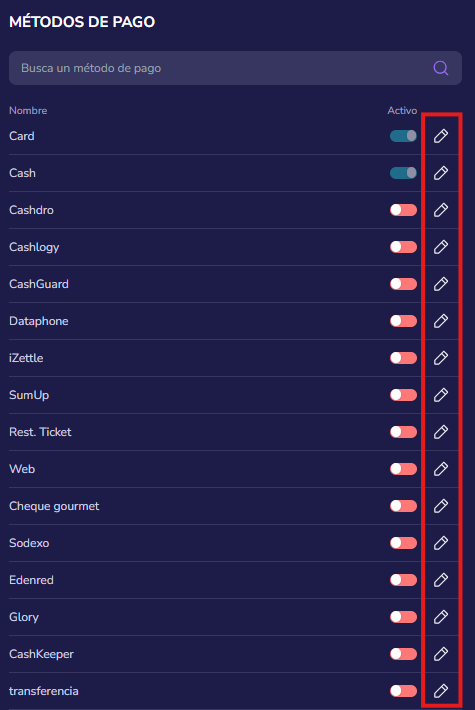The width and height of the screenshot is (475, 710).
Task: Focus the payment method search field
Action: coord(235,68)
